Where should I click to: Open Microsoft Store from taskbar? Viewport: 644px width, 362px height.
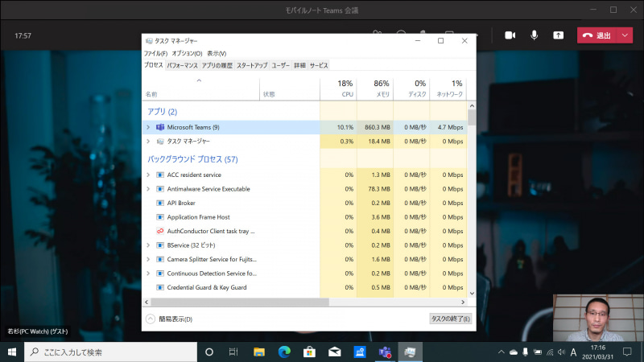tap(309, 352)
